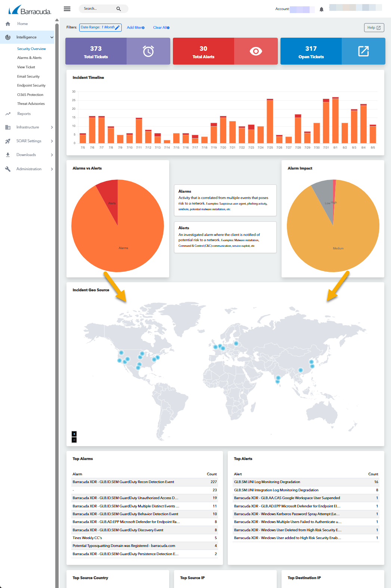The width and height of the screenshot is (391, 588).
Task: Click the Home house icon
Action: [x=8, y=24]
